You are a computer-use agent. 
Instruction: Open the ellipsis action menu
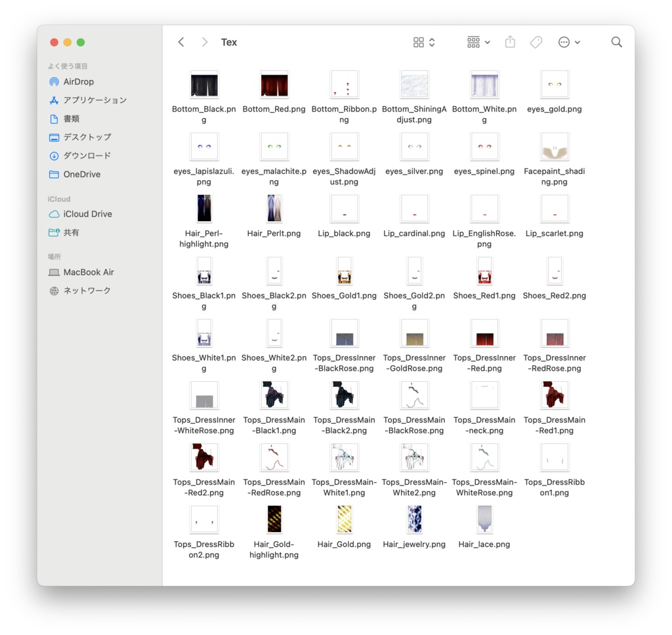(x=569, y=42)
